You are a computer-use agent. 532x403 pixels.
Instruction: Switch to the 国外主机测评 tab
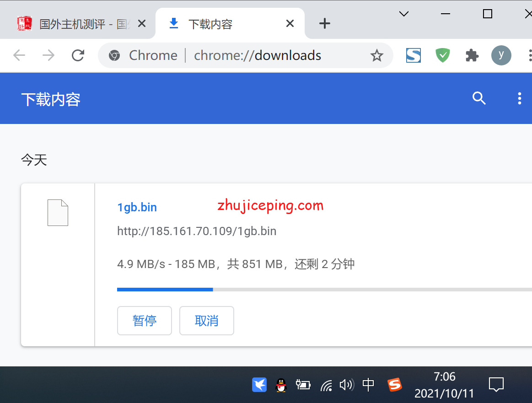77,24
